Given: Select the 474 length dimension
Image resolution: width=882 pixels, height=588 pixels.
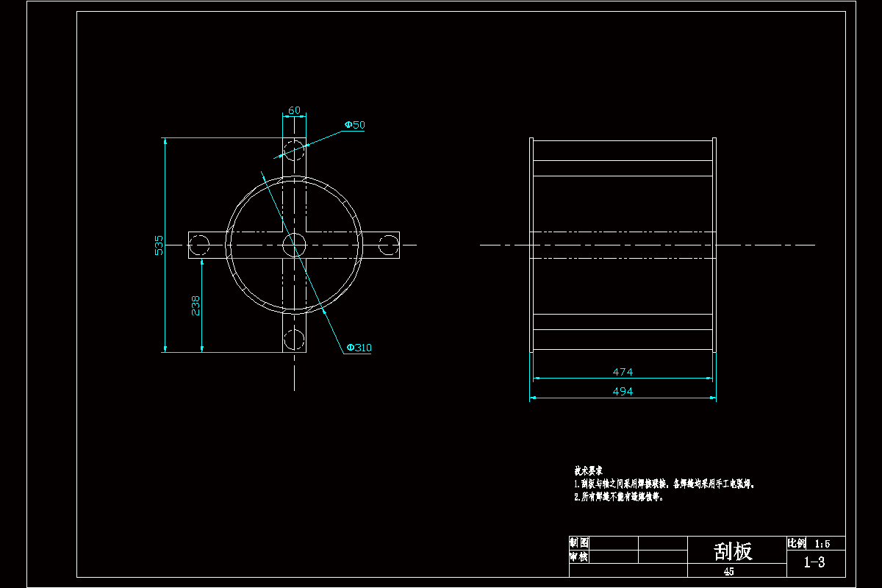Looking at the screenshot, I should click(x=623, y=372).
